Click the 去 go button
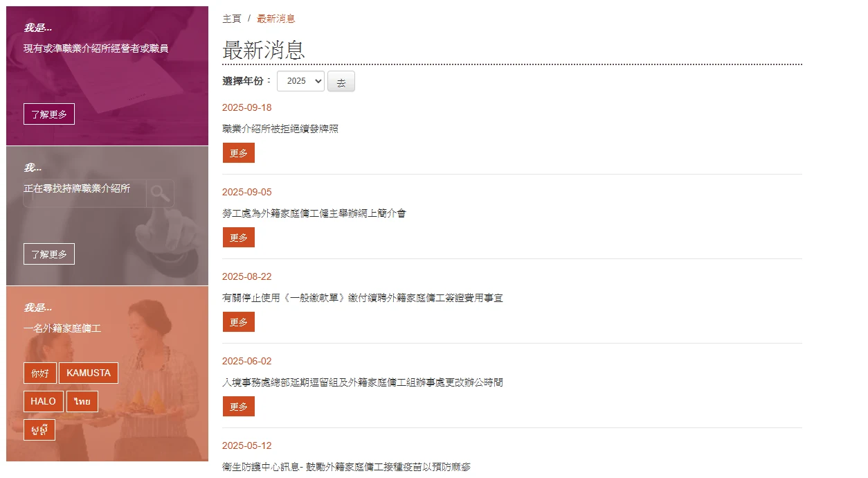868x478 pixels. (x=341, y=82)
